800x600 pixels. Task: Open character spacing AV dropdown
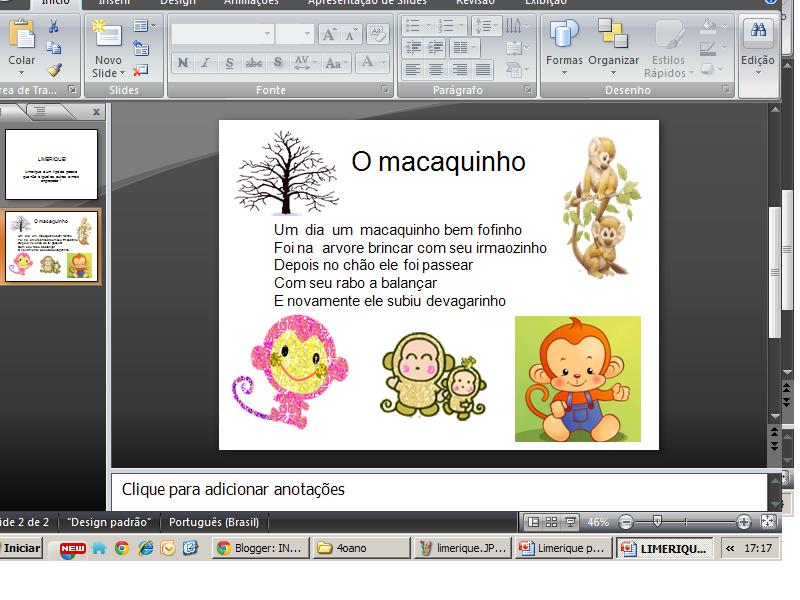click(305, 63)
